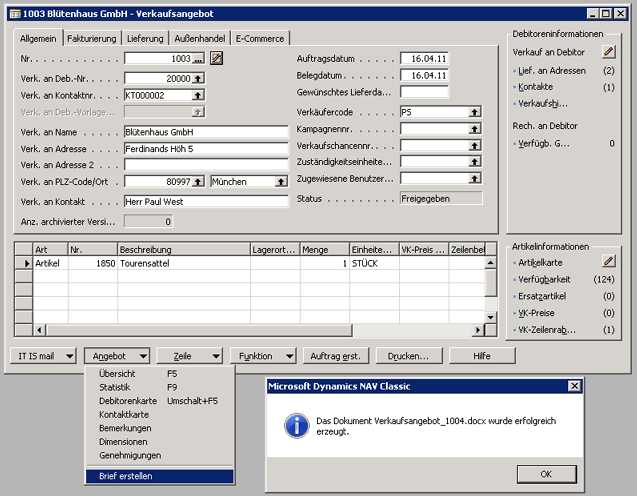Choose Debitorenkarte from the Angebot menu
637x496 pixels.
[x=160, y=401]
